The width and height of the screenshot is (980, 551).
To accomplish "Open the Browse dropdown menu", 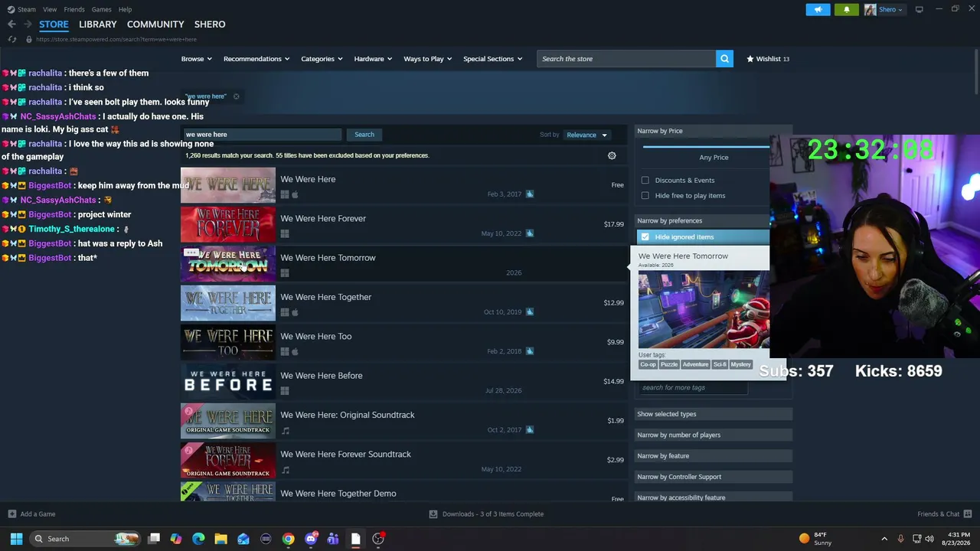I will 197,59.
